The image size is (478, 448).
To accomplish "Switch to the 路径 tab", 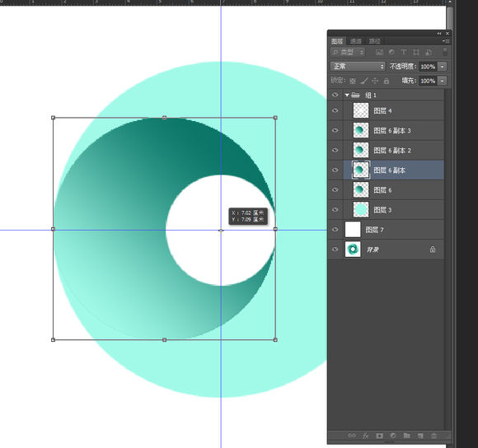I will coord(375,41).
